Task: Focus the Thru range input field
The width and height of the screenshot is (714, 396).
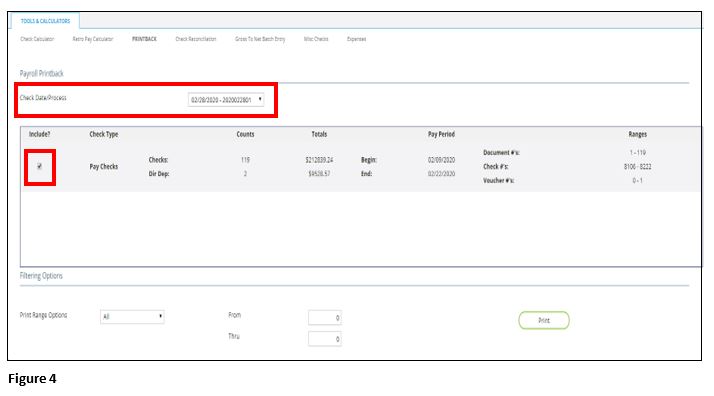Action: click(325, 339)
